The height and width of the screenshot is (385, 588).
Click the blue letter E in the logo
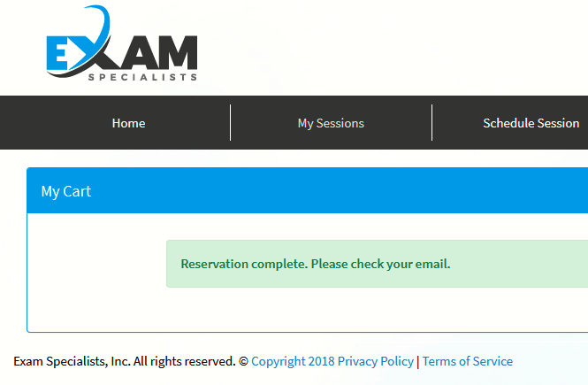[60, 54]
